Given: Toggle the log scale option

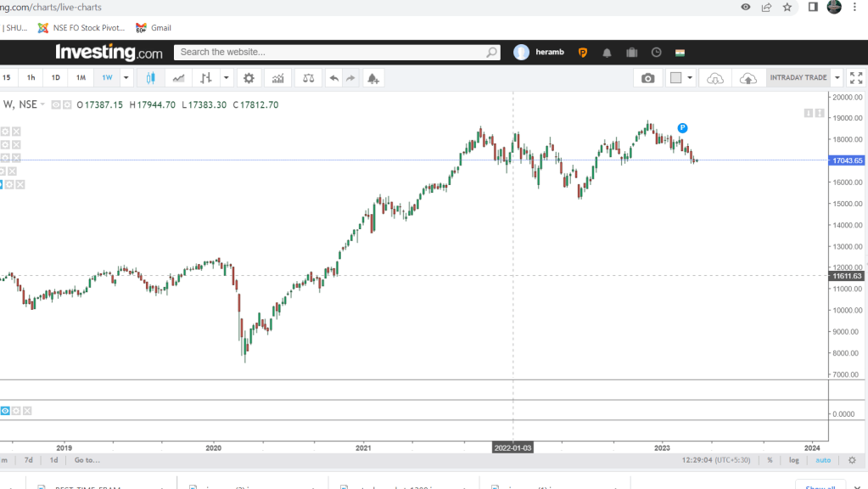Looking at the screenshot, I should pos(793,460).
